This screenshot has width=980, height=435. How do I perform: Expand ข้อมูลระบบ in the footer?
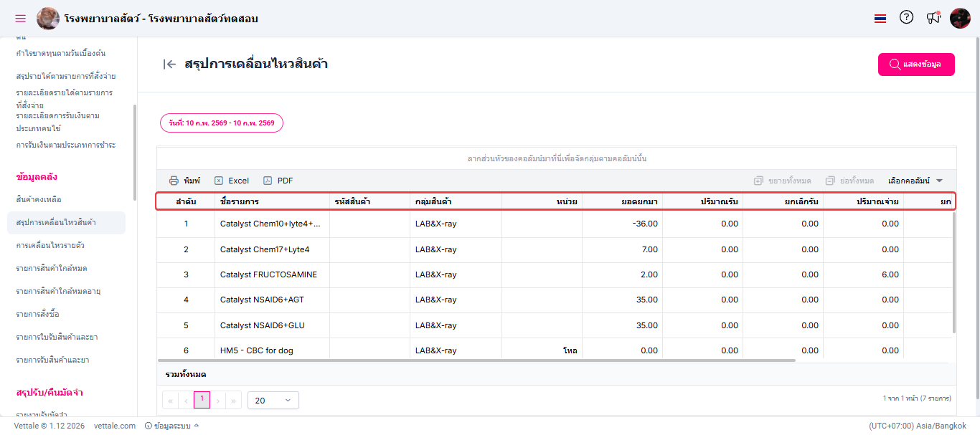[171, 426]
